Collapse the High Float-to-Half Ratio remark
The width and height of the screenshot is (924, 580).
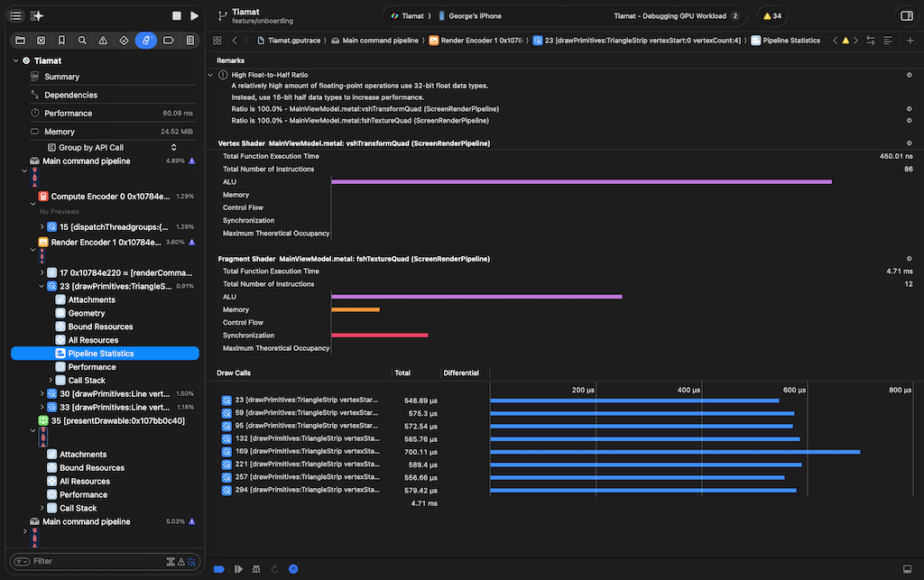click(x=211, y=74)
